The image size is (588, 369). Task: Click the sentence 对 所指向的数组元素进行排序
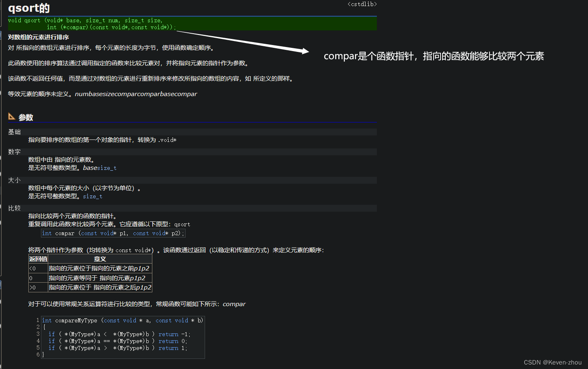click(111, 48)
